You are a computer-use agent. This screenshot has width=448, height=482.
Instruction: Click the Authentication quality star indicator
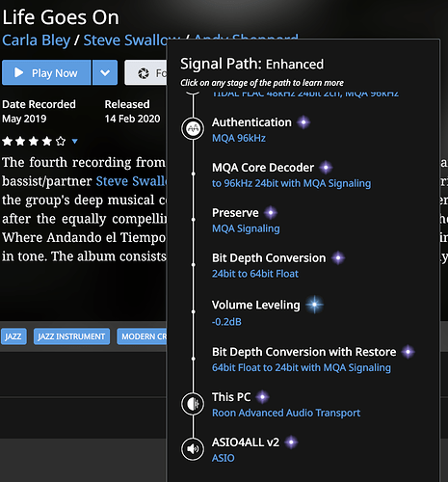303,122
